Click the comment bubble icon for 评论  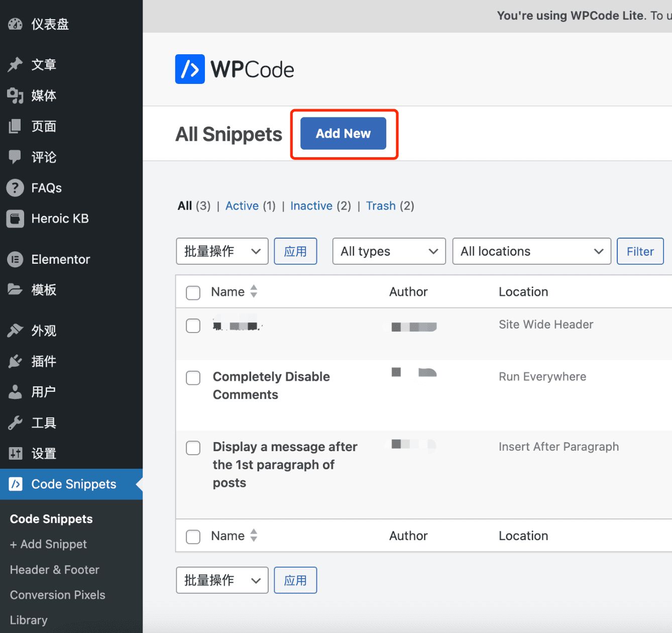pos(15,157)
